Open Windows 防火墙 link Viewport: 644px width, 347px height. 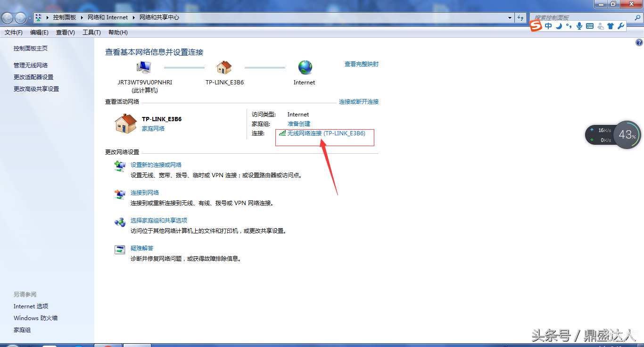coord(35,318)
